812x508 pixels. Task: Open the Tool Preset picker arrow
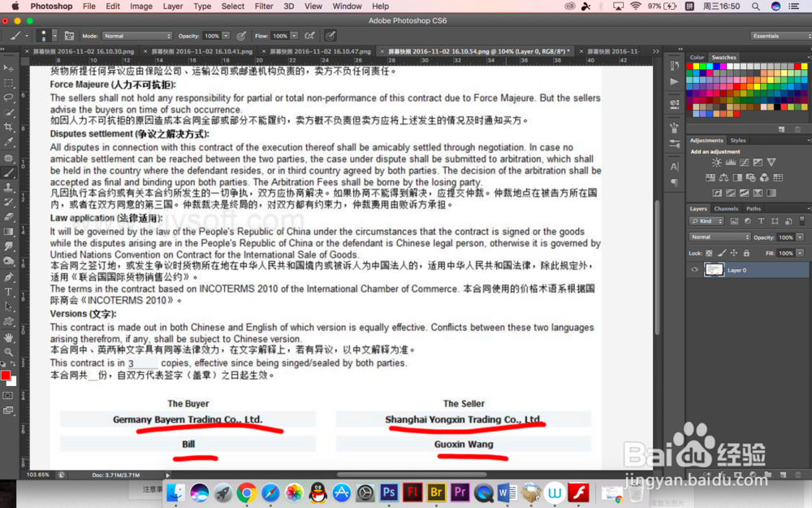[x=27, y=36]
